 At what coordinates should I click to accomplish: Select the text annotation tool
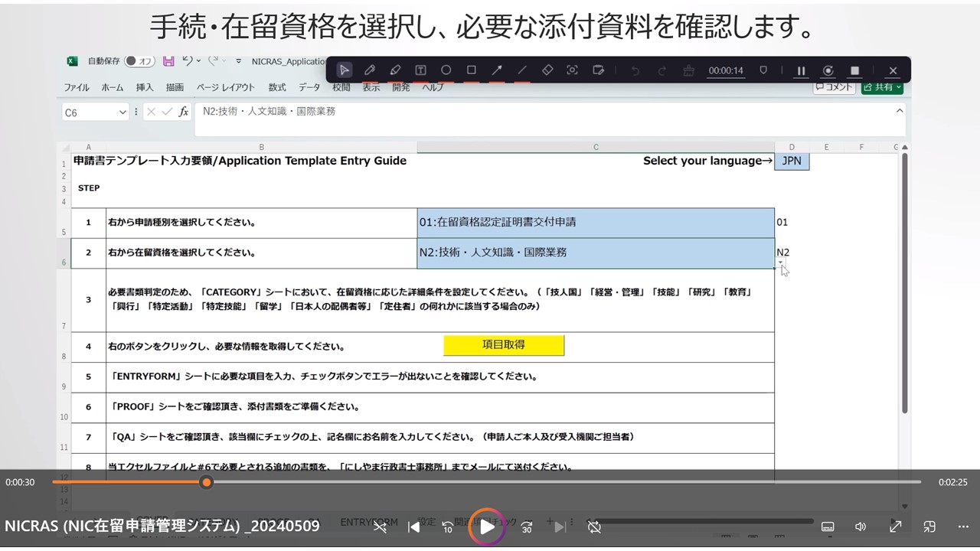(x=420, y=70)
